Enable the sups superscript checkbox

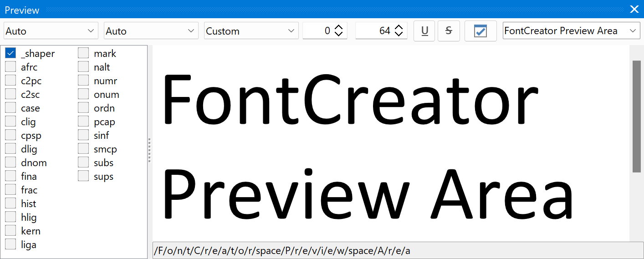(83, 176)
